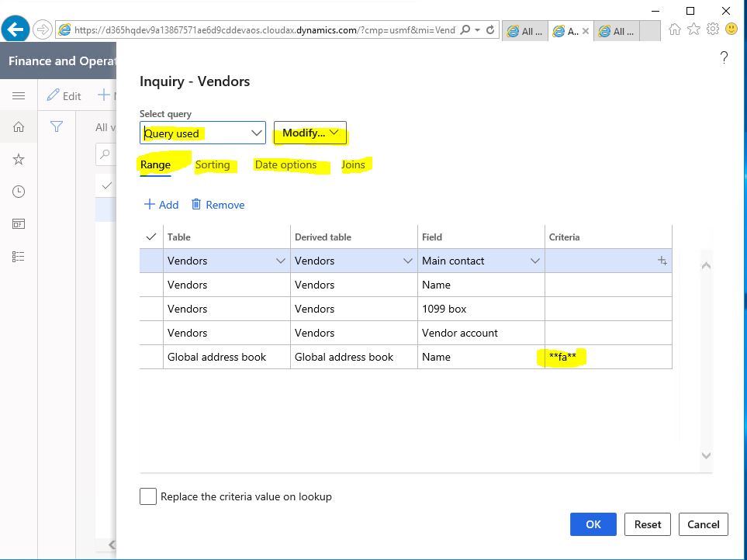Image resolution: width=747 pixels, height=560 pixels.
Task: Click the Vendor account field cell
Action: (481, 333)
